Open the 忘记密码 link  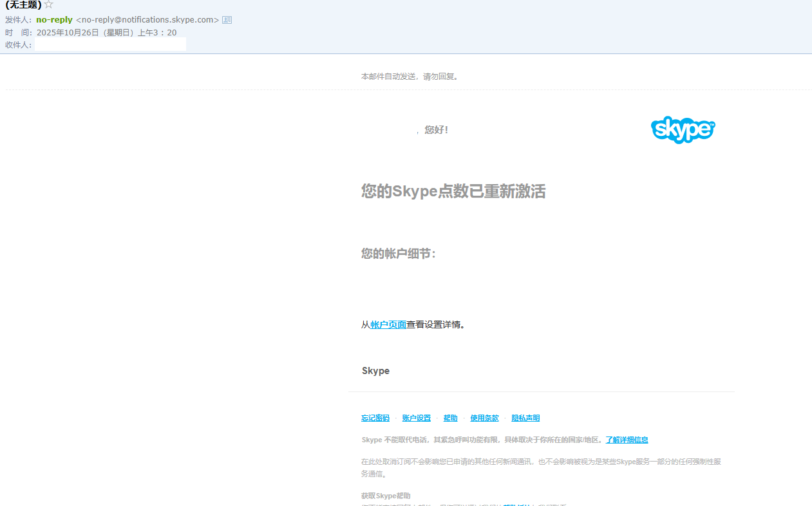pyautogui.click(x=375, y=418)
